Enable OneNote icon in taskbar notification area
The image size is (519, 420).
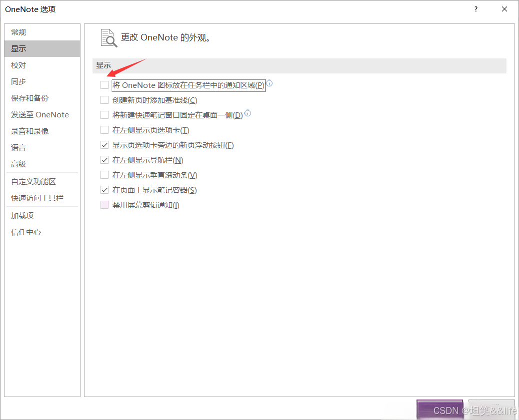pos(104,85)
